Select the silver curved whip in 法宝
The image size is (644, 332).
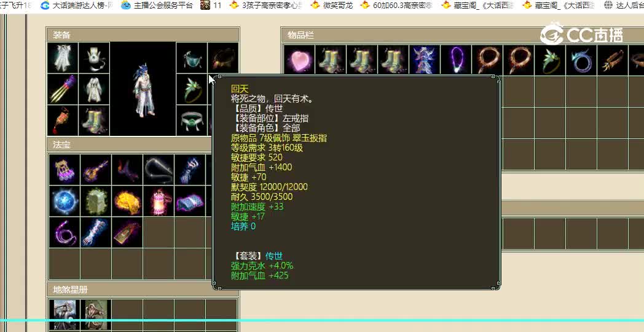(x=159, y=170)
